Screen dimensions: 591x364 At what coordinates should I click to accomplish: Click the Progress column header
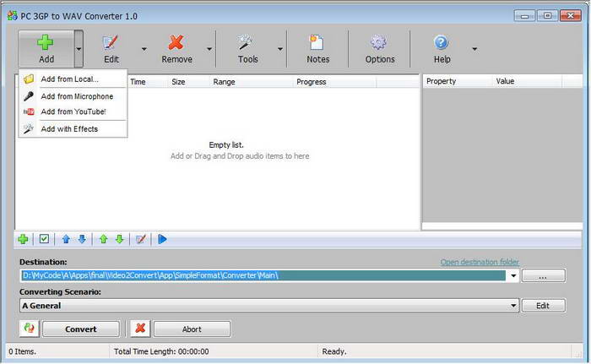(334, 82)
